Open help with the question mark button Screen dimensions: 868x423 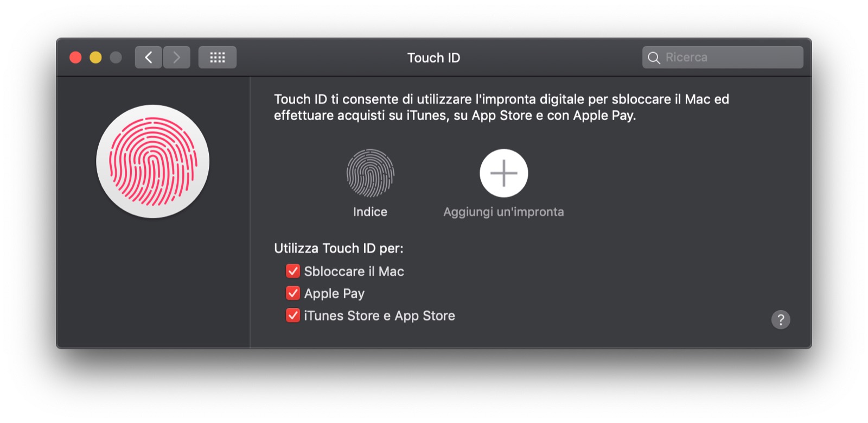pos(780,320)
